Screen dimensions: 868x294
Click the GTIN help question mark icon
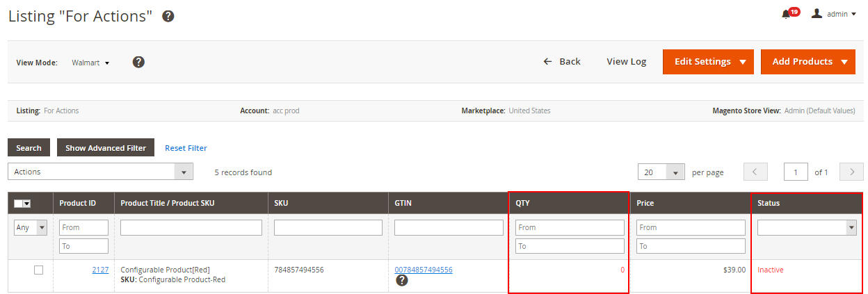click(x=401, y=281)
